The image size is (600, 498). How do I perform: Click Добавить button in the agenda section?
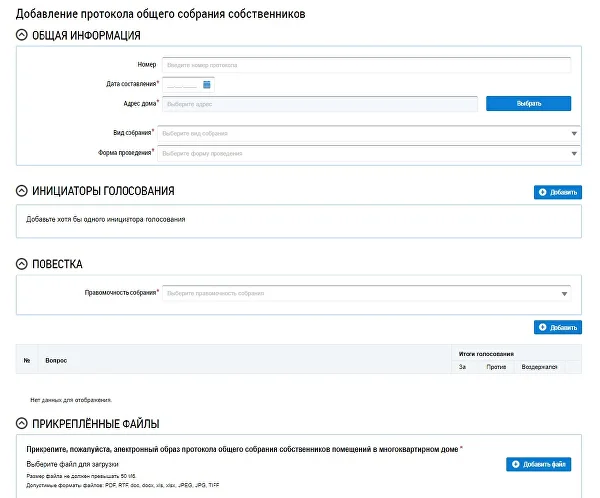pyautogui.click(x=557, y=327)
